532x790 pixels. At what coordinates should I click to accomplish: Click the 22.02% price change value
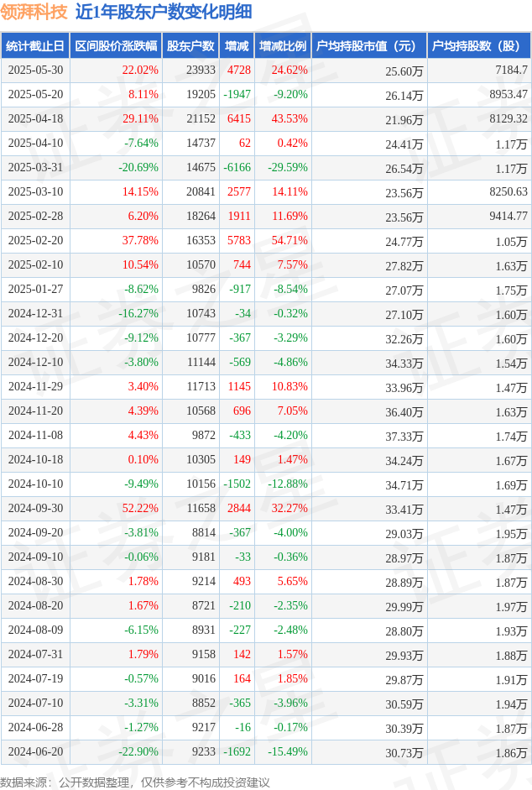coord(140,70)
